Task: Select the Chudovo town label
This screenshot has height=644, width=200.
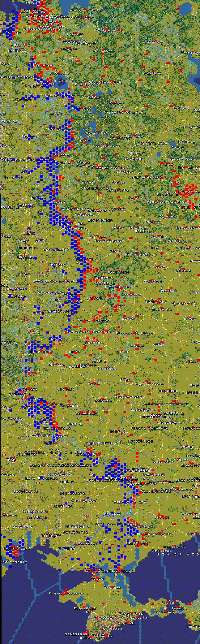Action: [69, 49]
